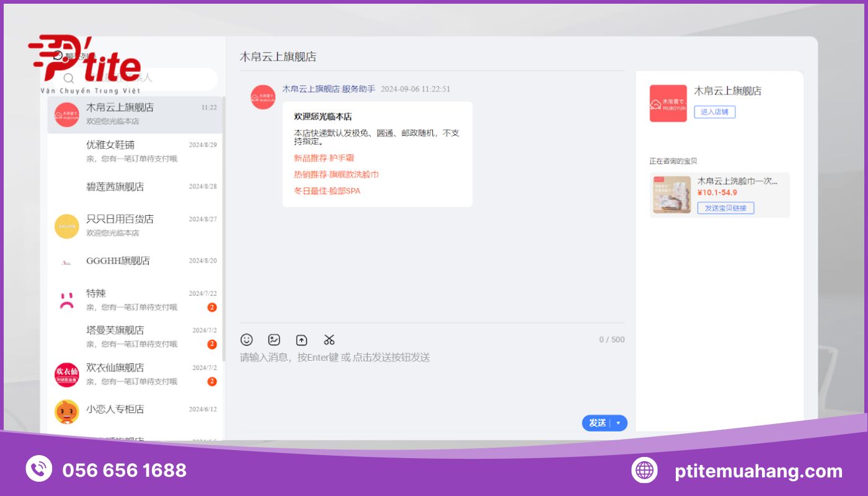Select the scissors screenshot tool

click(x=329, y=340)
